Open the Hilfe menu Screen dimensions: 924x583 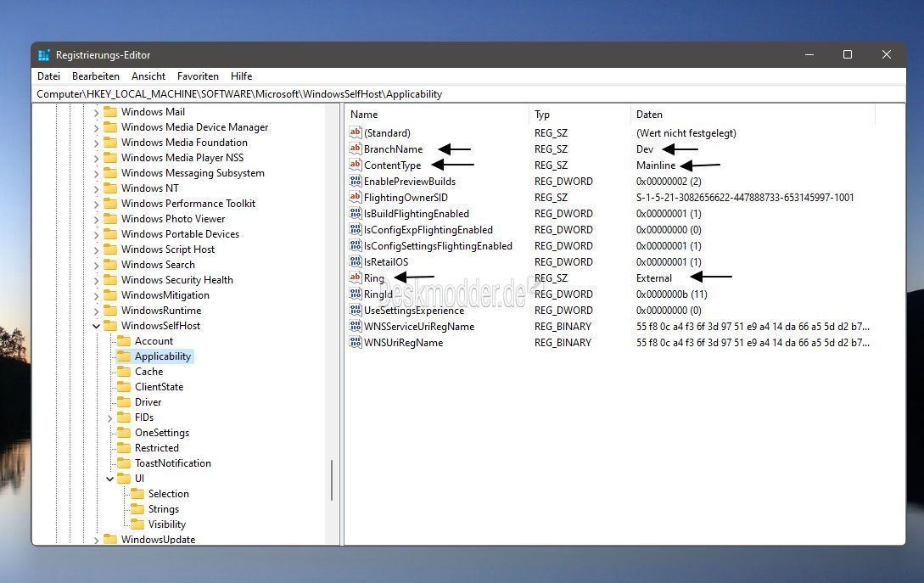pyautogui.click(x=241, y=76)
